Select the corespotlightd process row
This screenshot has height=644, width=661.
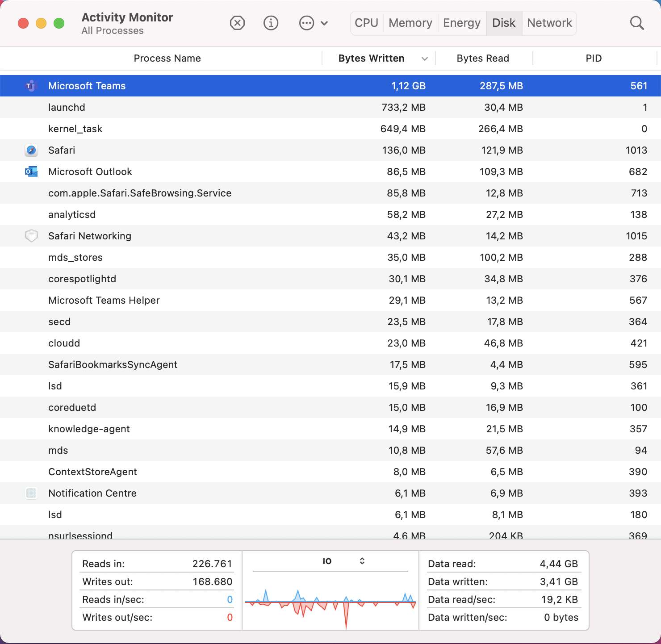[330, 279]
